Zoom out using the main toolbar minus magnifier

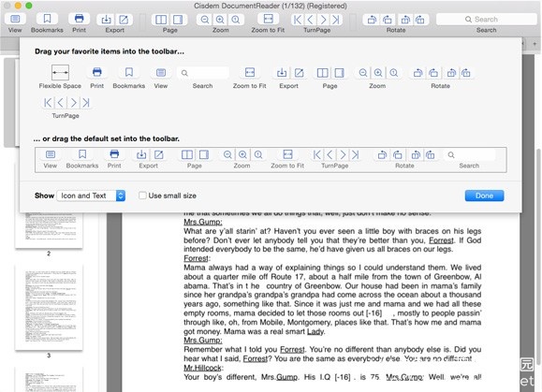coord(205,20)
